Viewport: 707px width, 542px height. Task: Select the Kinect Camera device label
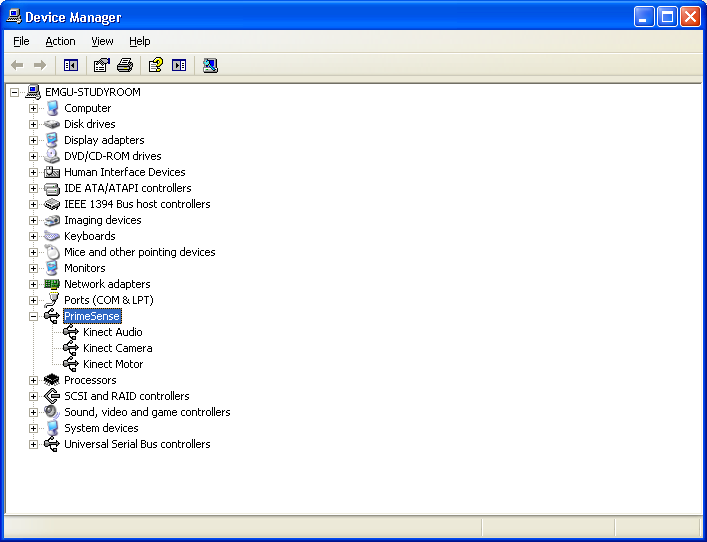click(x=118, y=349)
